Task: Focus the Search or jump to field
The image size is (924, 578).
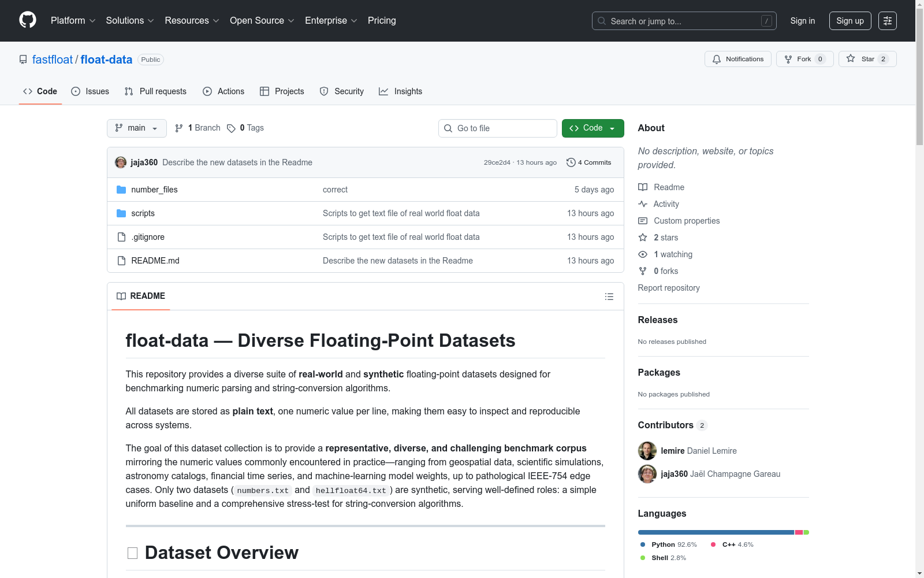Action: pos(684,21)
